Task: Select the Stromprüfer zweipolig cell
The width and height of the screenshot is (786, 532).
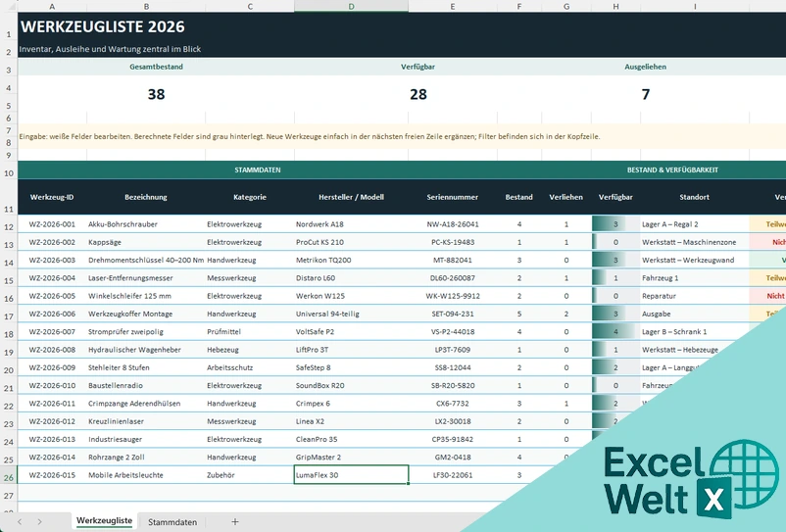Action: pyautogui.click(x=146, y=331)
